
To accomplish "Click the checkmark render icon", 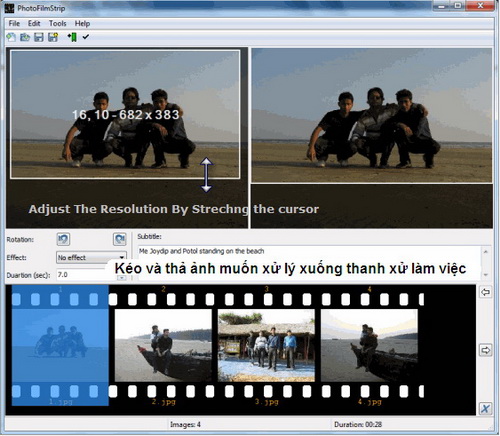I will [x=86, y=37].
